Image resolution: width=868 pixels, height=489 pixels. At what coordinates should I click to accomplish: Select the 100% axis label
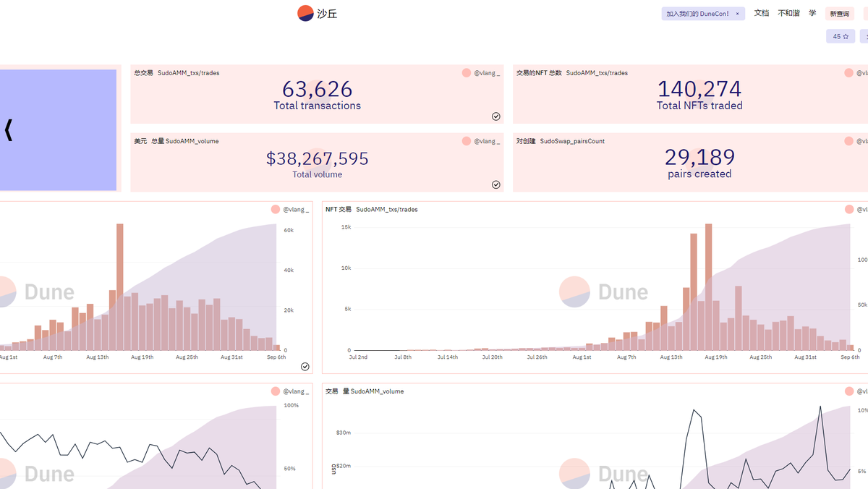pos(291,406)
